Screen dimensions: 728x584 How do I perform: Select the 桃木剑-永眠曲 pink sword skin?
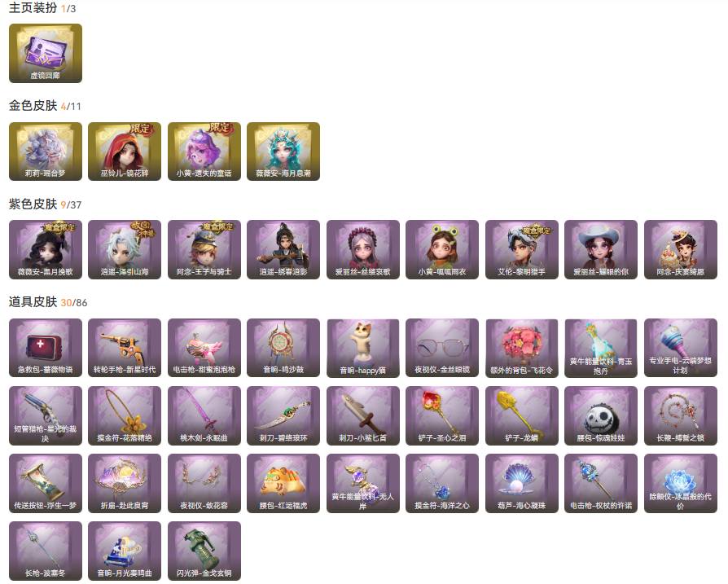[x=204, y=415]
